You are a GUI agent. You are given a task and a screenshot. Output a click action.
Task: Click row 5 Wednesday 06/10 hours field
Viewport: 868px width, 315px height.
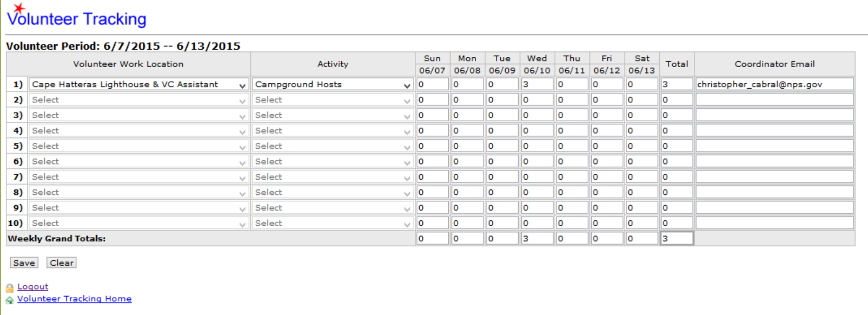click(537, 146)
